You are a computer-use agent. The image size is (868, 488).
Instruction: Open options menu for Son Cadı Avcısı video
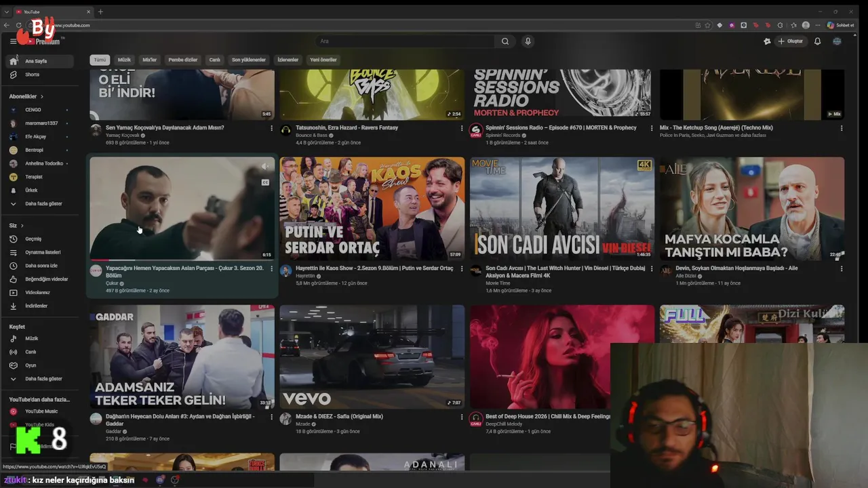652,268
